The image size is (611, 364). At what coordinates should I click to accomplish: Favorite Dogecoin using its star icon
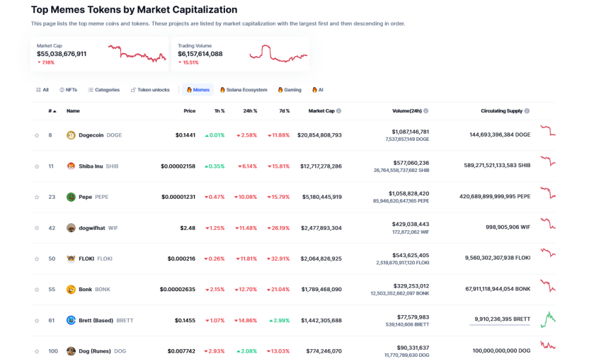tap(37, 135)
